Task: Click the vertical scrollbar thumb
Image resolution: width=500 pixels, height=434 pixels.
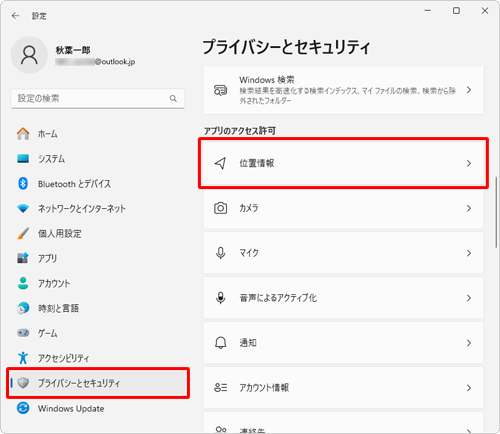Action: click(x=496, y=212)
